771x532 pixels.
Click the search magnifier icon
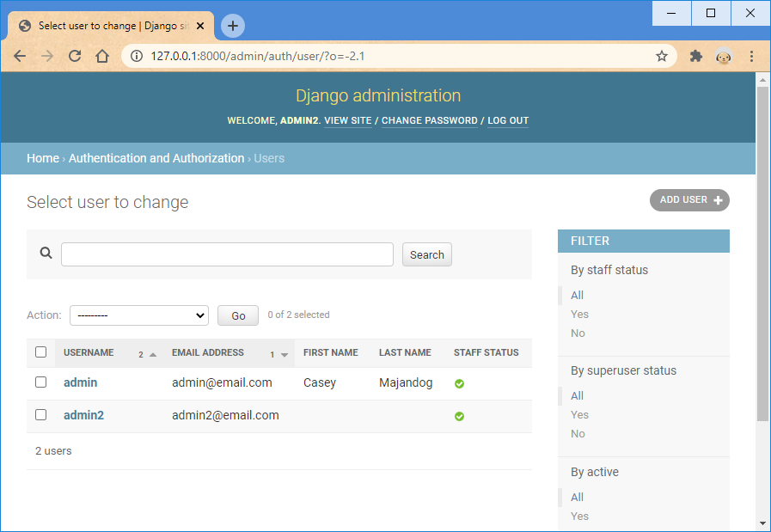pos(46,254)
